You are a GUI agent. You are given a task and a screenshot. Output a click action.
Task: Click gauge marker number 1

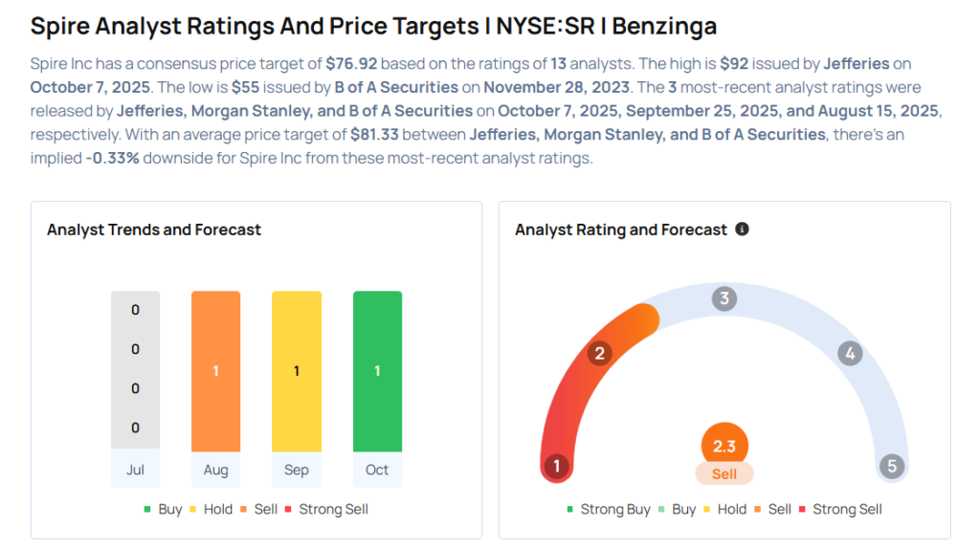click(556, 467)
